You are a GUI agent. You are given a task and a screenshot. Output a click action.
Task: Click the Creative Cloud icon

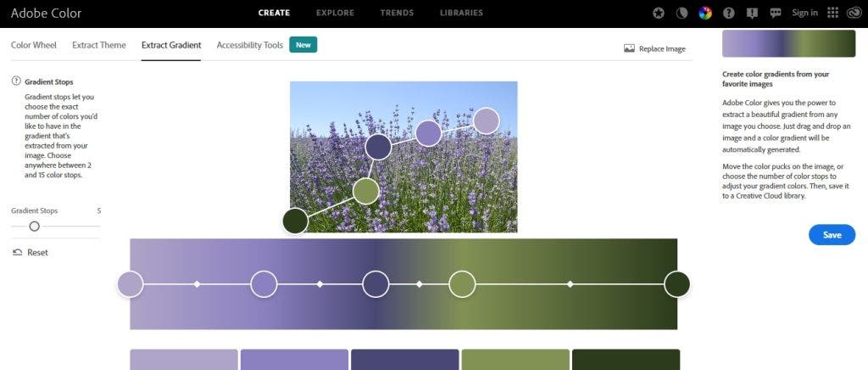click(854, 13)
